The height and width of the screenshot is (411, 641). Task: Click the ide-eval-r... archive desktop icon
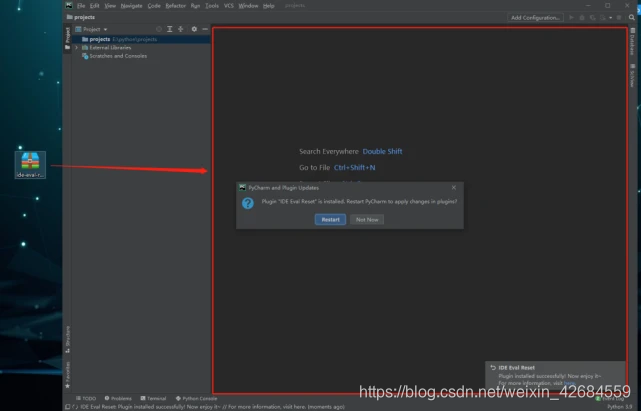pos(30,165)
